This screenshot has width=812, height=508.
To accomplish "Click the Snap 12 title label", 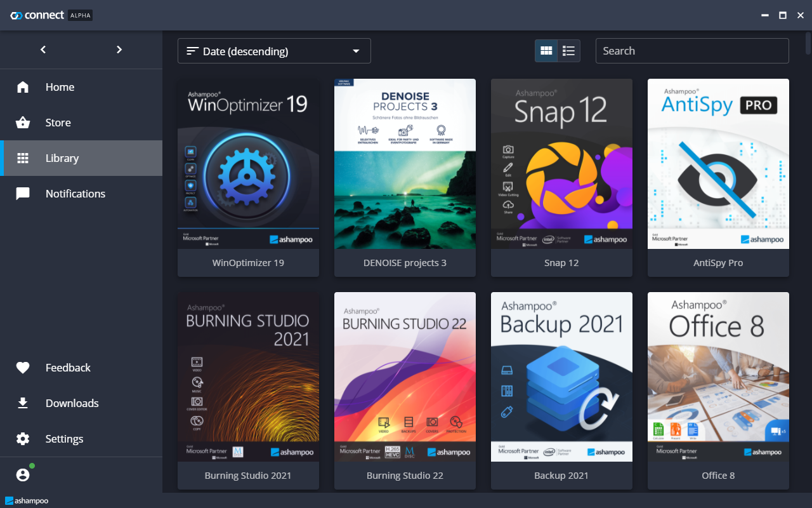I will [561, 263].
